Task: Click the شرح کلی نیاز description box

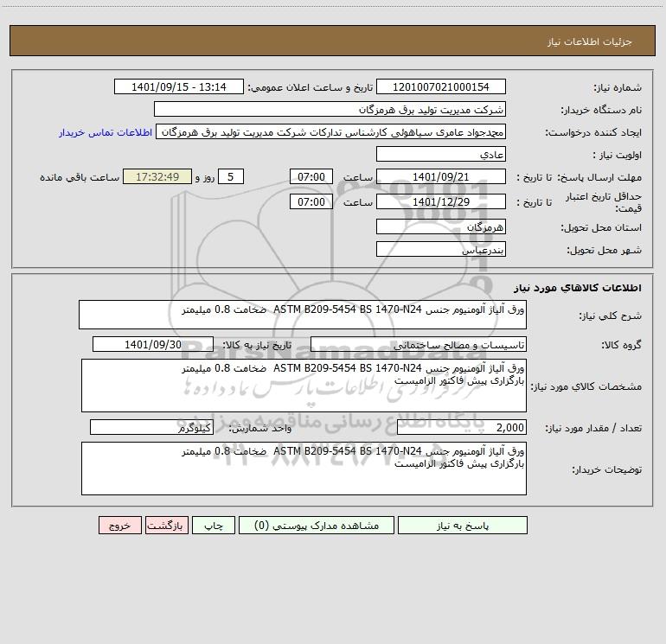Action: click(303, 315)
